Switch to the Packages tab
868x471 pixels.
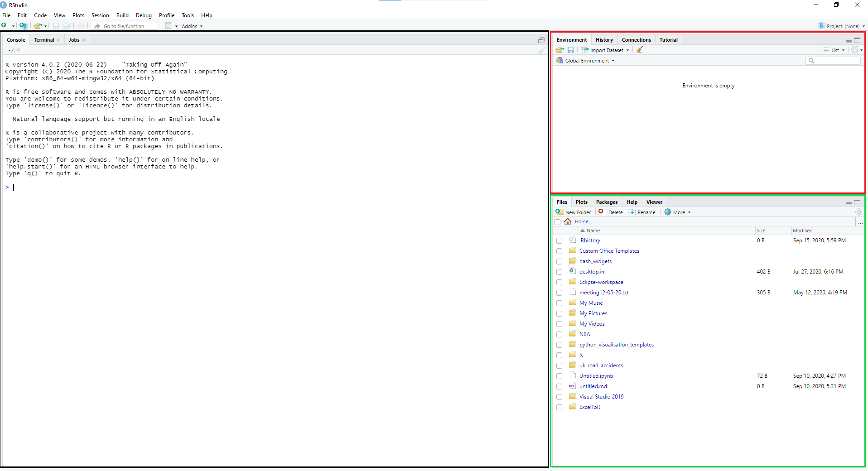click(x=607, y=202)
